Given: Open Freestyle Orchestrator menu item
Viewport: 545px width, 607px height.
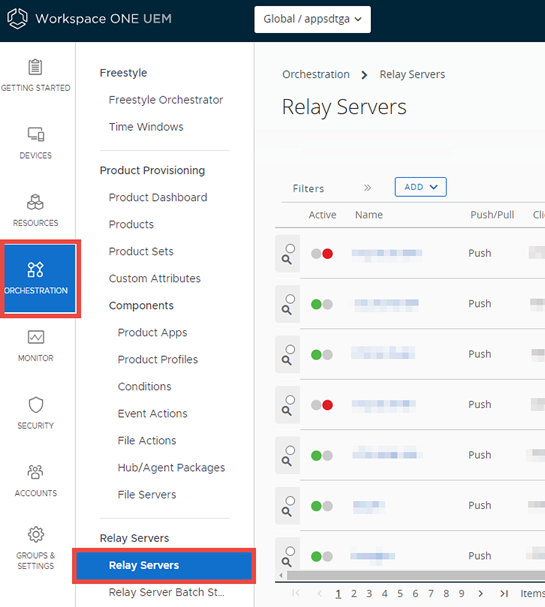Looking at the screenshot, I should (x=166, y=100).
